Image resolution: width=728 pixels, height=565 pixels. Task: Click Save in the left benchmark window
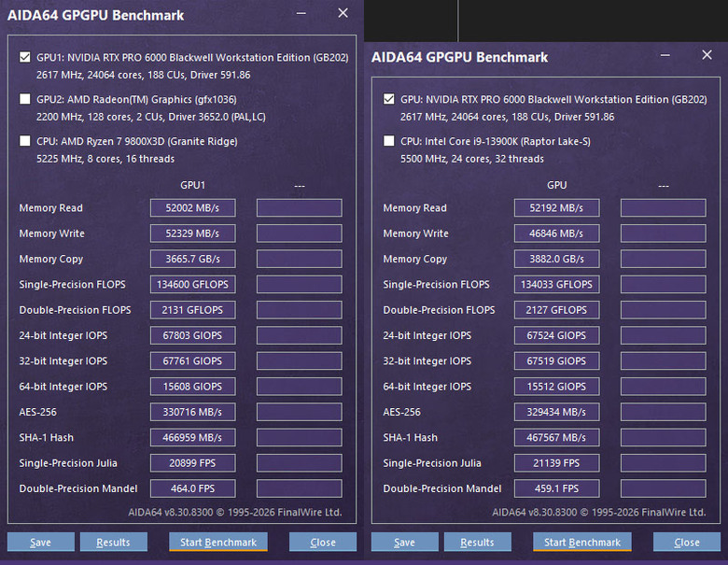[x=41, y=543]
